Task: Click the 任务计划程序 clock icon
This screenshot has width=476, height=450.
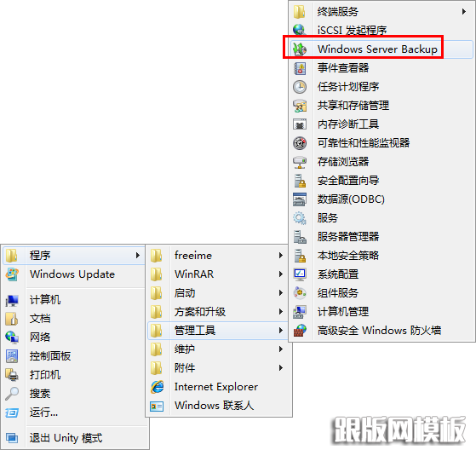Action: [x=300, y=87]
